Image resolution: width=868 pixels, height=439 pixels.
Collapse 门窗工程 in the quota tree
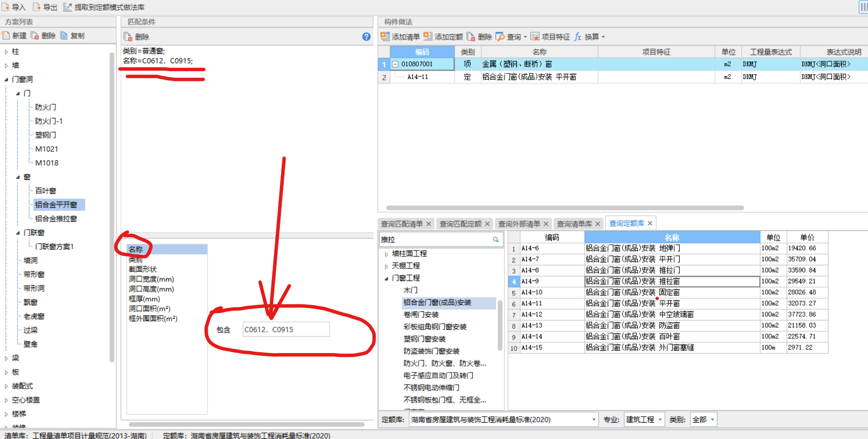click(x=386, y=278)
